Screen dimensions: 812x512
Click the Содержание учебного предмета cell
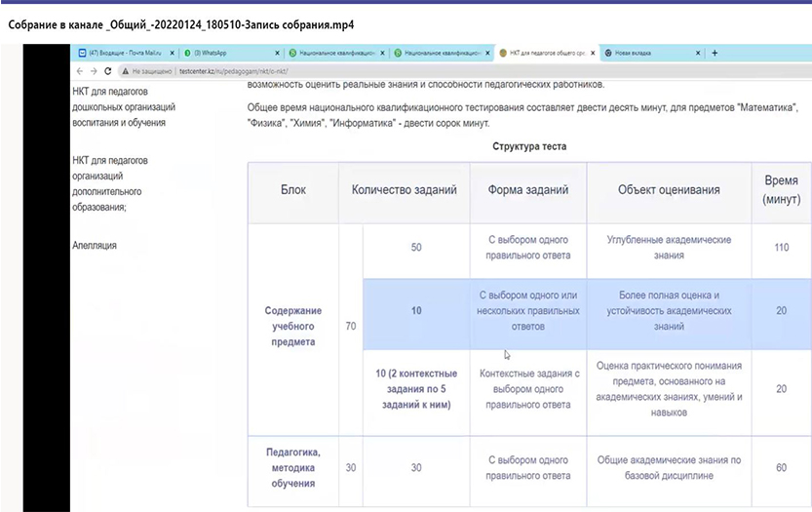[x=292, y=327]
